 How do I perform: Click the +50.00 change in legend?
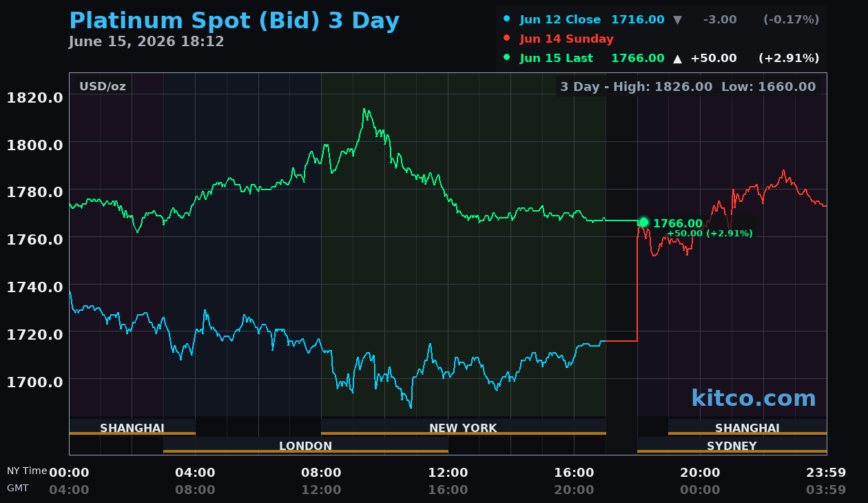(x=714, y=58)
